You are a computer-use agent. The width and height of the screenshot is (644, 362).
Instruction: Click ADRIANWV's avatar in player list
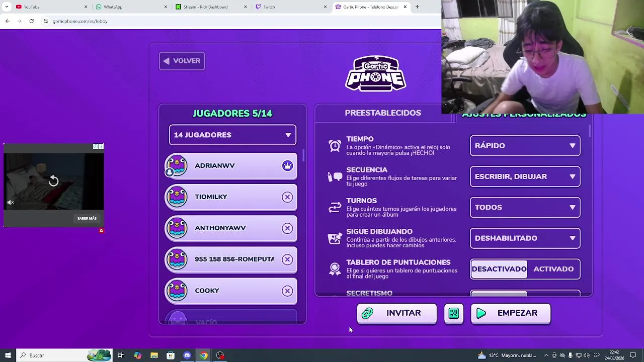pyautogui.click(x=177, y=165)
